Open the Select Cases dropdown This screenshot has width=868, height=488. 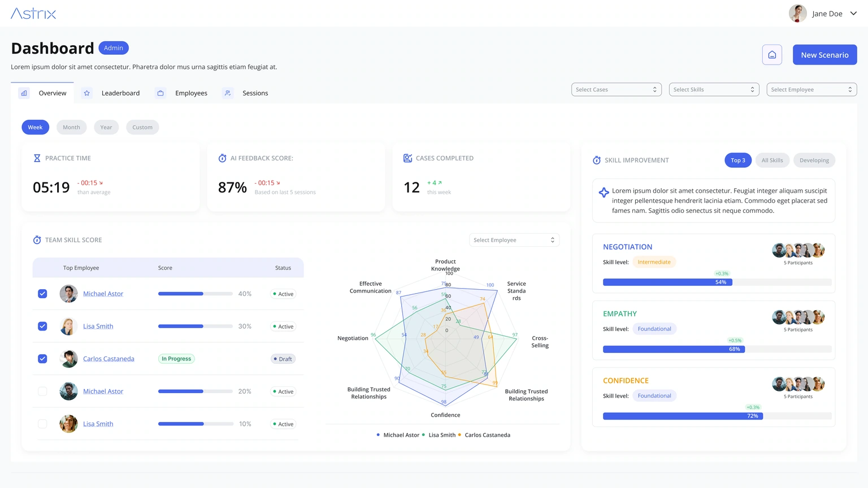[617, 89]
